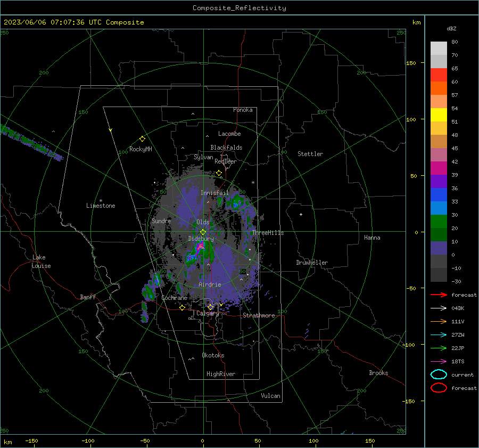479x448 pixels.
Task: Click the dBZ legend heading
Action: pos(451,28)
